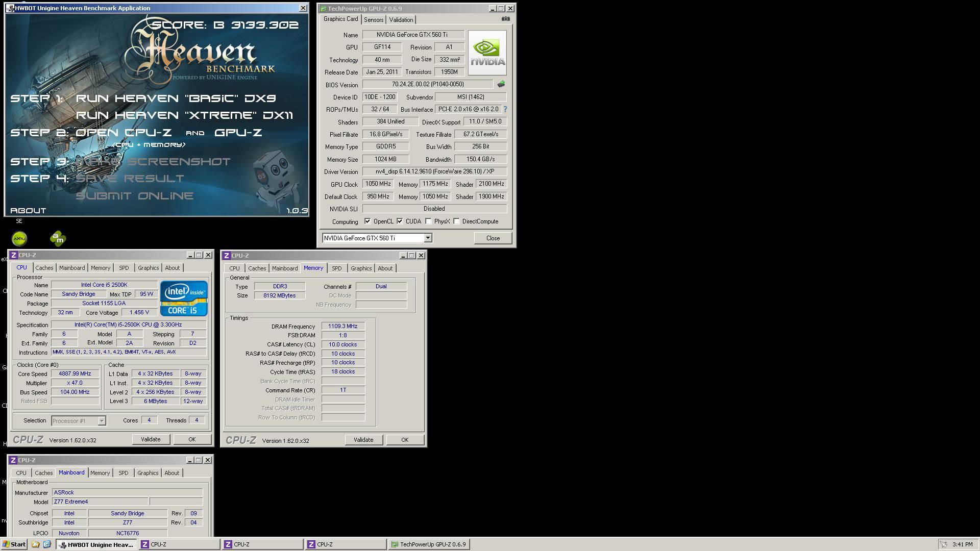Click the ASRock manufacturer field
The width and height of the screenshot is (980, 551).
[x=128, y=492]
